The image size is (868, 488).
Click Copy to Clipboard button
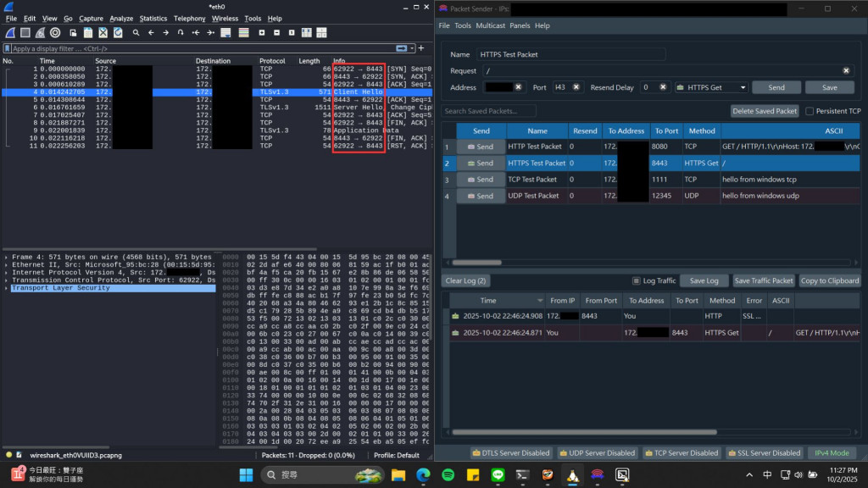point(829,281)
